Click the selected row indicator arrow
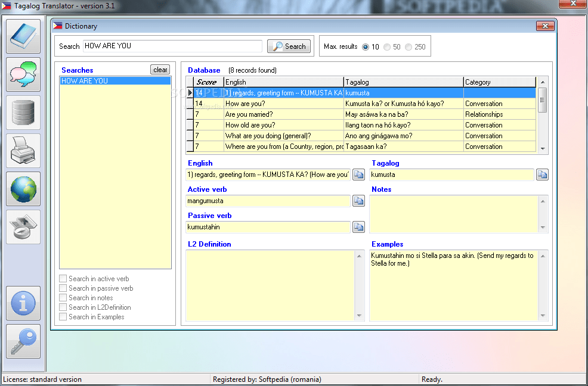The height and width of the screenshot is (386, 588). coord(190,93)
